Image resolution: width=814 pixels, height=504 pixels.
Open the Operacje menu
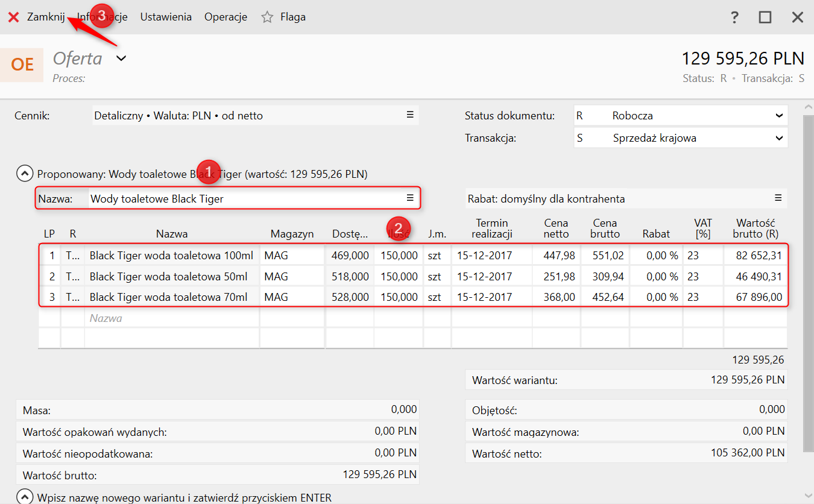pyautogui.click(x=226, y=17)
